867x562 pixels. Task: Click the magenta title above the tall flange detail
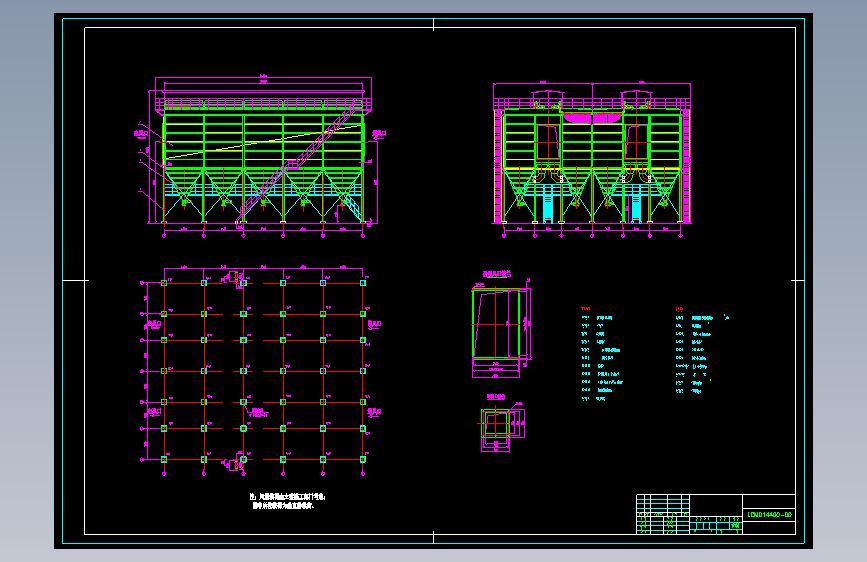click(x=497, y=274)
